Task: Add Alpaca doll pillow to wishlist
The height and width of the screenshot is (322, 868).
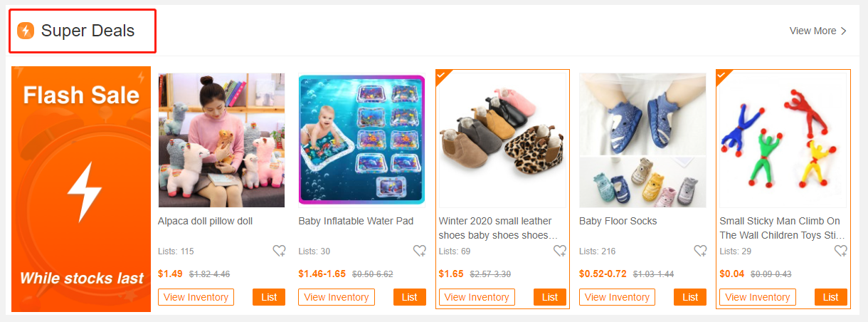Action: 279,251
